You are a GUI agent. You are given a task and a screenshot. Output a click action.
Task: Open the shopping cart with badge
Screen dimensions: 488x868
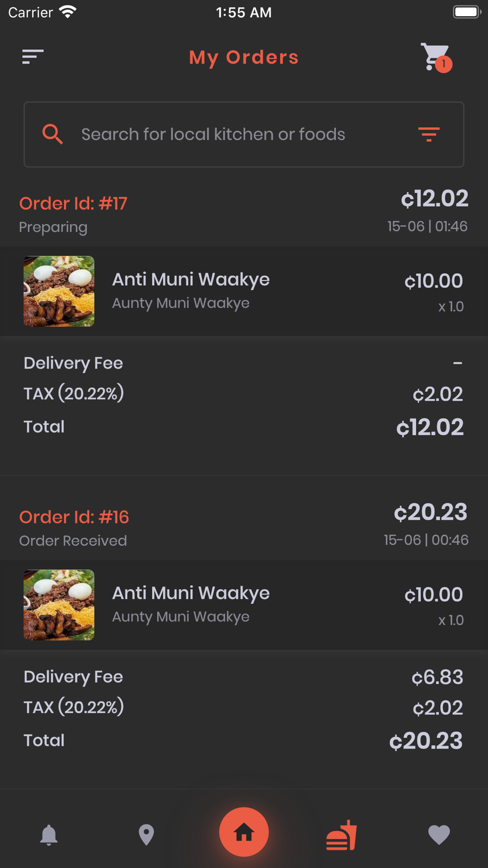(436, 58)
